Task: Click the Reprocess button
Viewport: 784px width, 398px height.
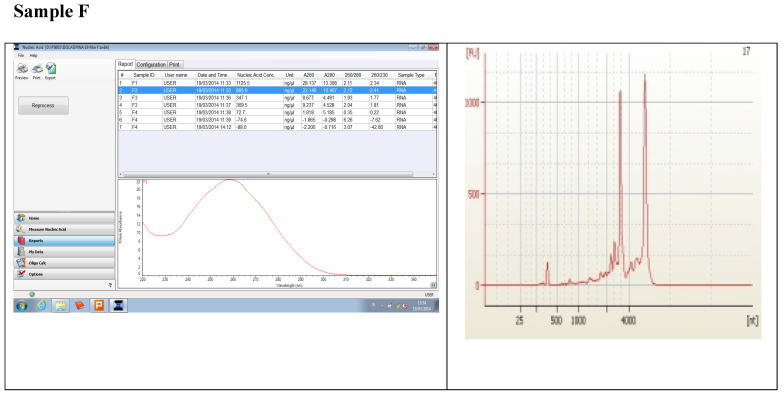Action: coord(44,106)
